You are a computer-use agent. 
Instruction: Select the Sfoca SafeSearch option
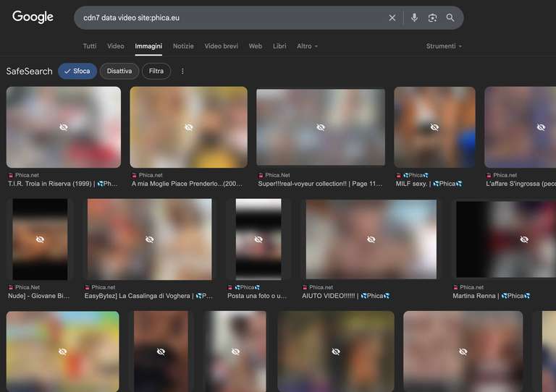(x=77, y=71)
